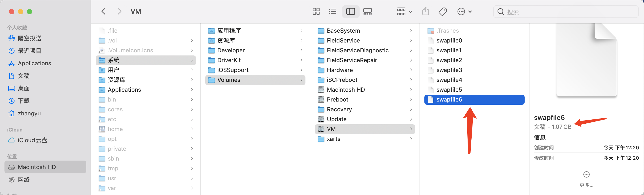The image size is (644, 195).
Task: Select the Volumes folder
Action: tap(255, 80)
